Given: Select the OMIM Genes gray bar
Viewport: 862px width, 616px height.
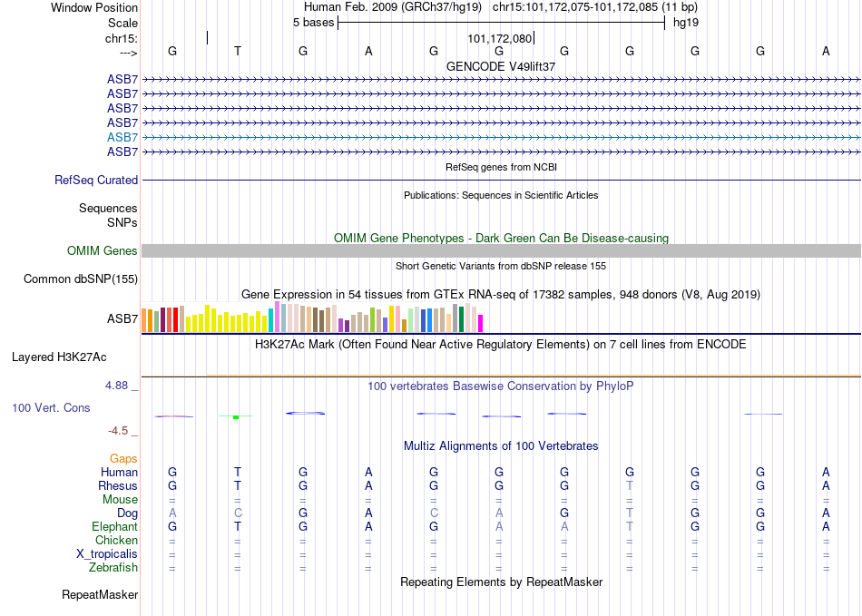Looking at the screenshot, I should click(501, 251).
